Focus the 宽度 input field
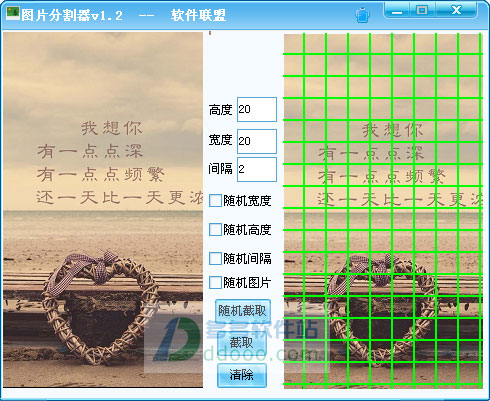This screenshot has width=490, height=401. click(257, 141)
